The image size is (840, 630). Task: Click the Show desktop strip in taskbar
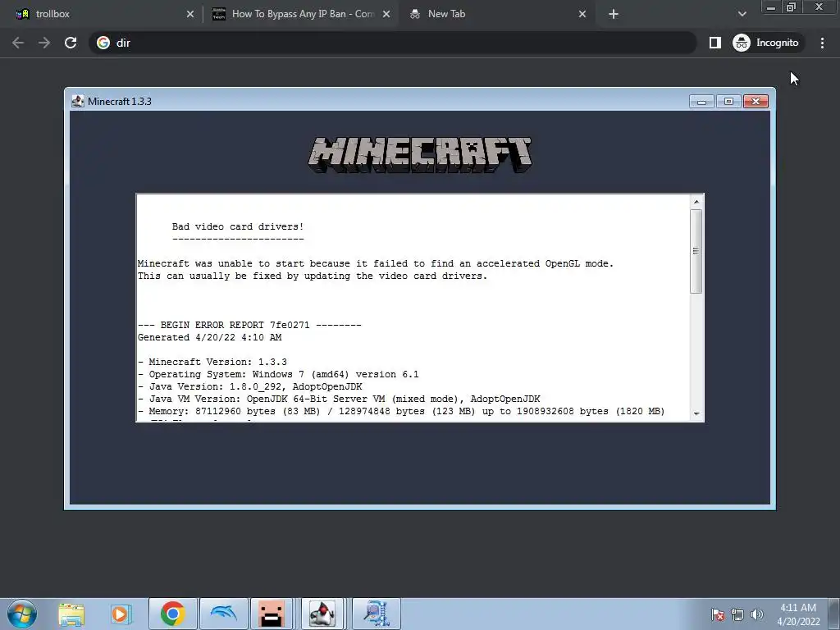pos(834,614)
